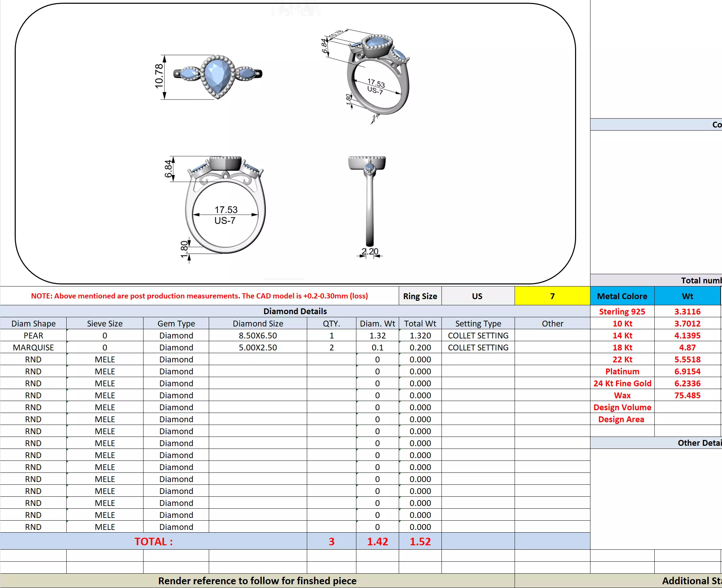
Task: Click the PEAR diamond shape cell
Action: point(33,335)
